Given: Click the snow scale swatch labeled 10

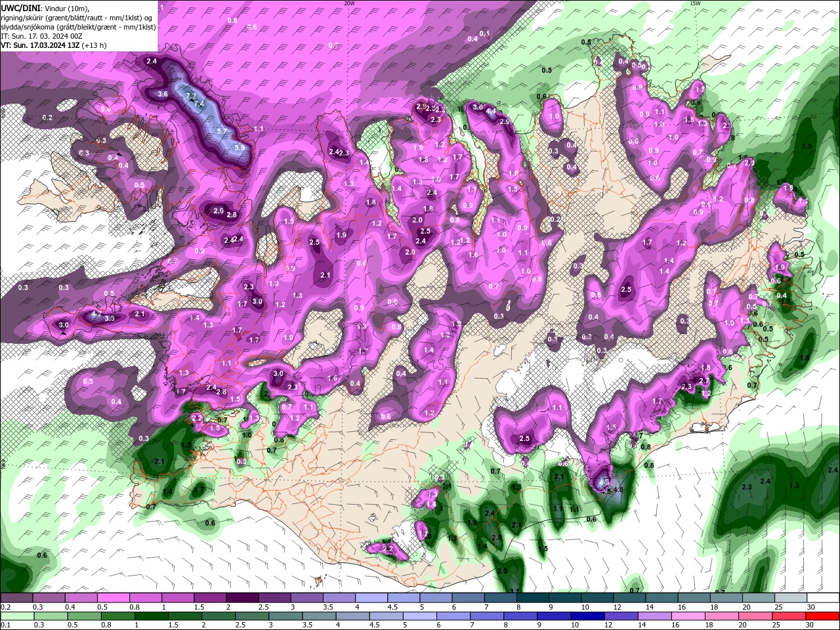Looking at the screenshot, I should (x=597, y=598).
